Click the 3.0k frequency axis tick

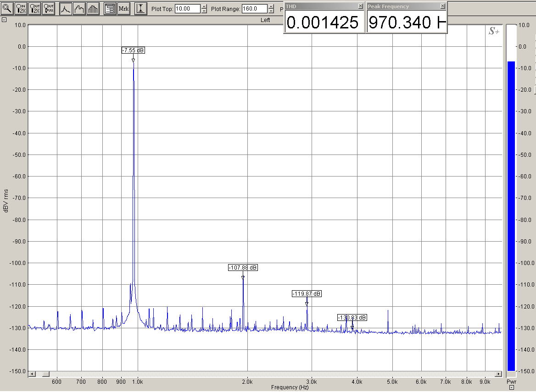point(312,382)
